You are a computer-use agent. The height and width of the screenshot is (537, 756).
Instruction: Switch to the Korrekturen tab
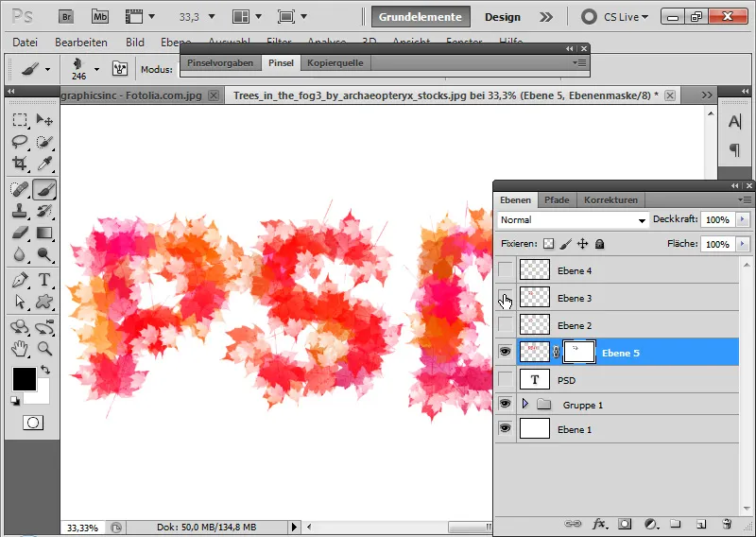[x=610, y=199]
